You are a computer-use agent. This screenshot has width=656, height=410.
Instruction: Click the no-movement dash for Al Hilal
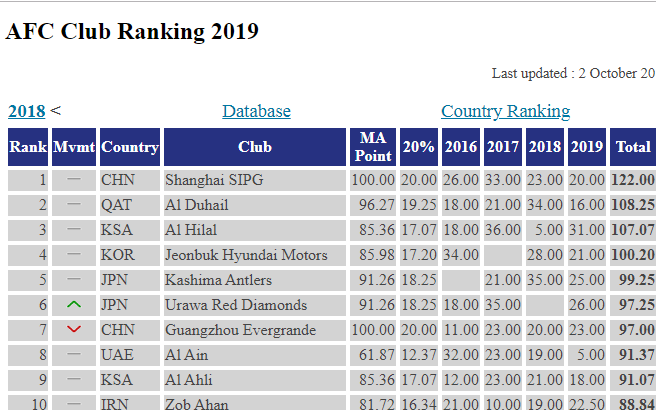coord(74,229)
